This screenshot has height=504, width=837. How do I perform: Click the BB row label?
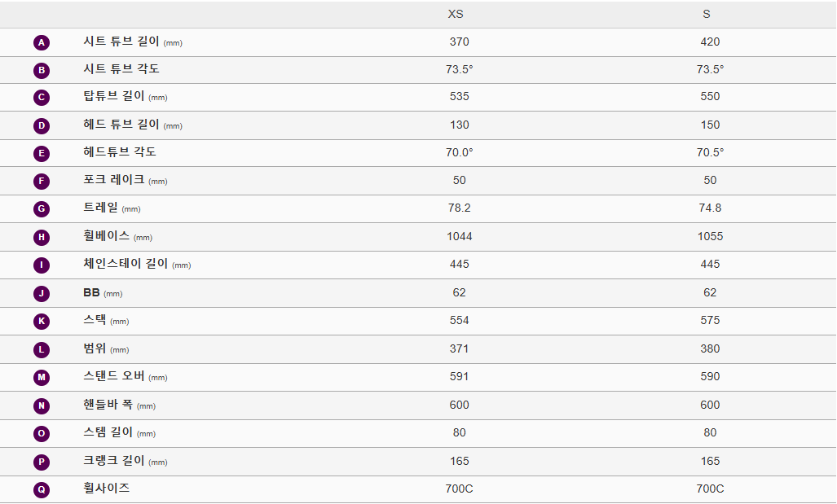(91, 292)
